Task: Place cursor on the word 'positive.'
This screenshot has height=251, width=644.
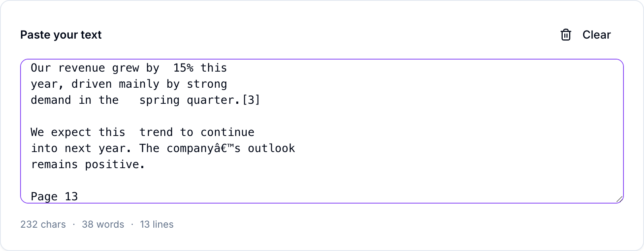Action: [x=115, y=165]
